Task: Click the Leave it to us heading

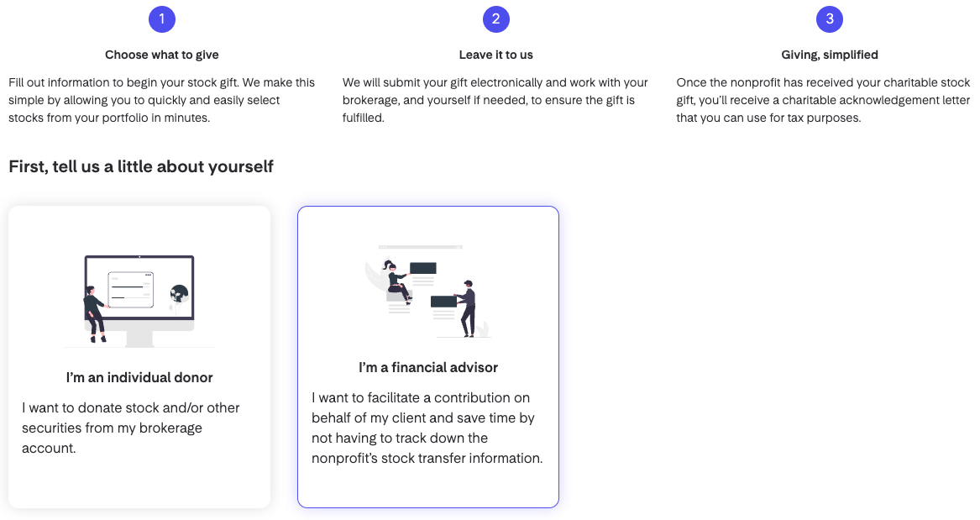Action: click(x=495, y=54)
